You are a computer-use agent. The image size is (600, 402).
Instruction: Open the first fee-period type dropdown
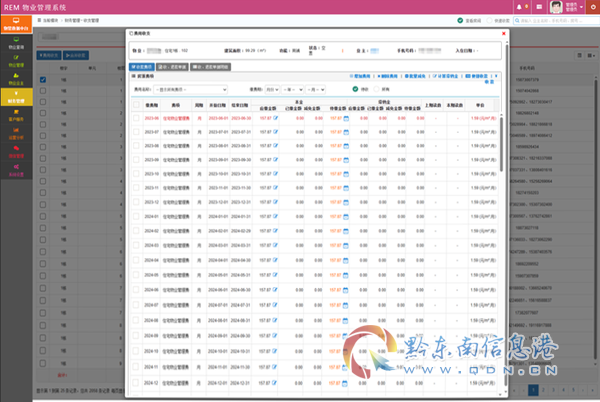pyautogui.click(x=272, y=90)
